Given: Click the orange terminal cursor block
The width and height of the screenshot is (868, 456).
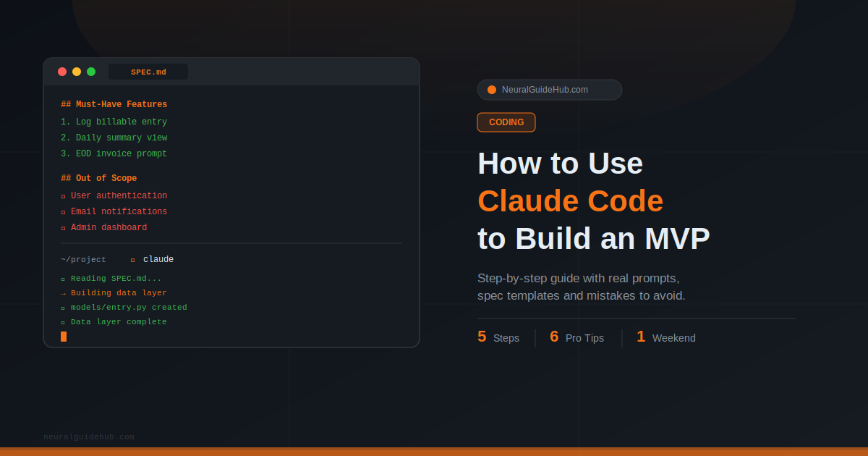Looking at the screenshot, I should (x=64, y=337).
